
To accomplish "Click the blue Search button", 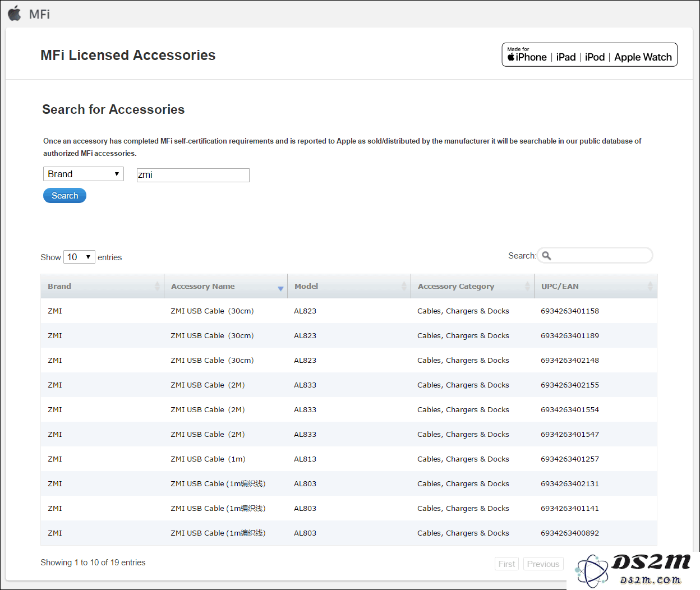I will tap(65, 196).
